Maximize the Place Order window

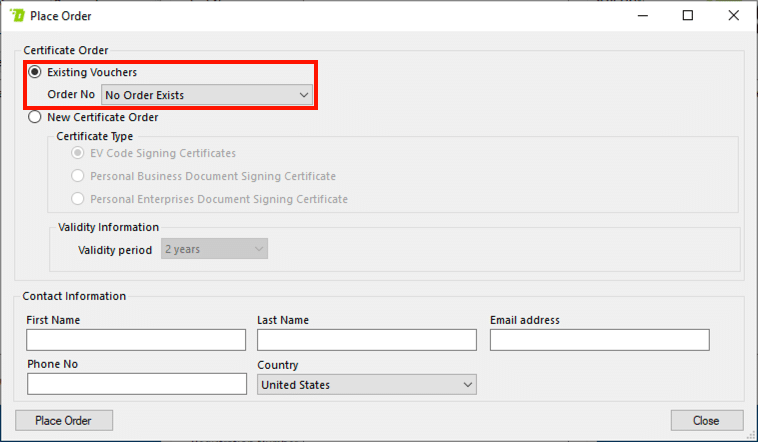point(688,16)
